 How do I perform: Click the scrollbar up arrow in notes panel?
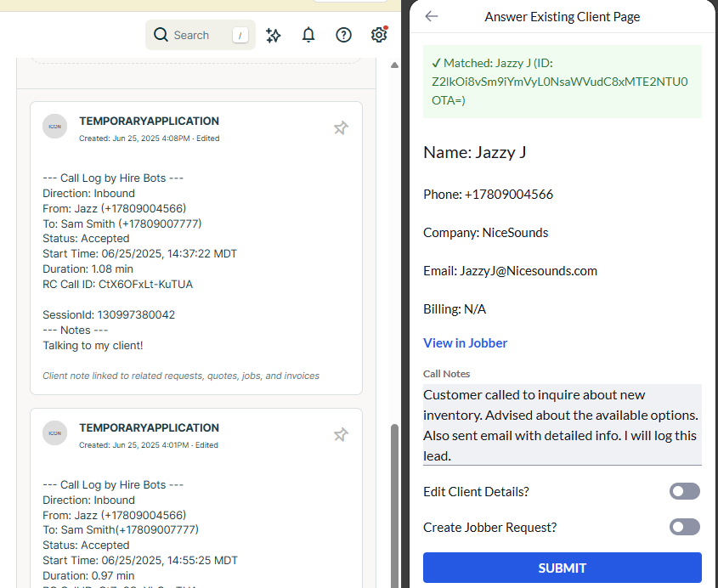coord(394,65)
